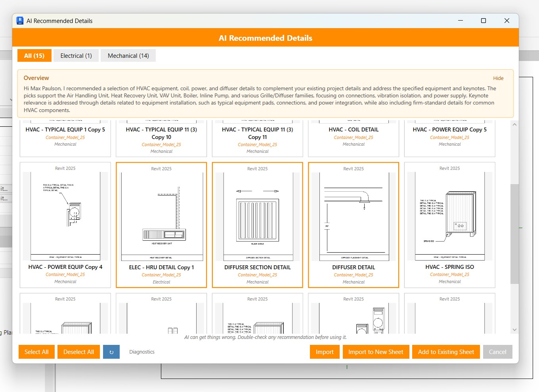The height and width of the screenshot is (392, 539).
Task: Toggle the DIFFUSER DETAIL card
Action: (x=354, y=225)
